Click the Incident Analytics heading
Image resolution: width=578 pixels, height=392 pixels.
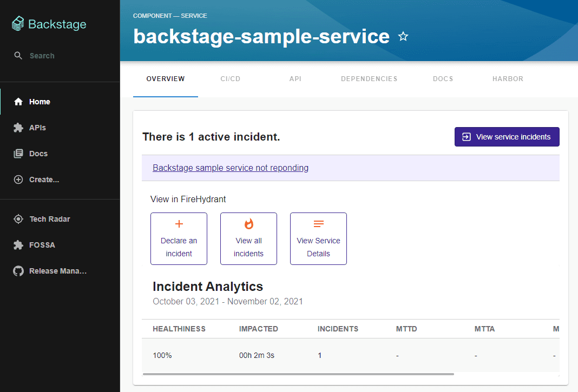pos(208,287)
